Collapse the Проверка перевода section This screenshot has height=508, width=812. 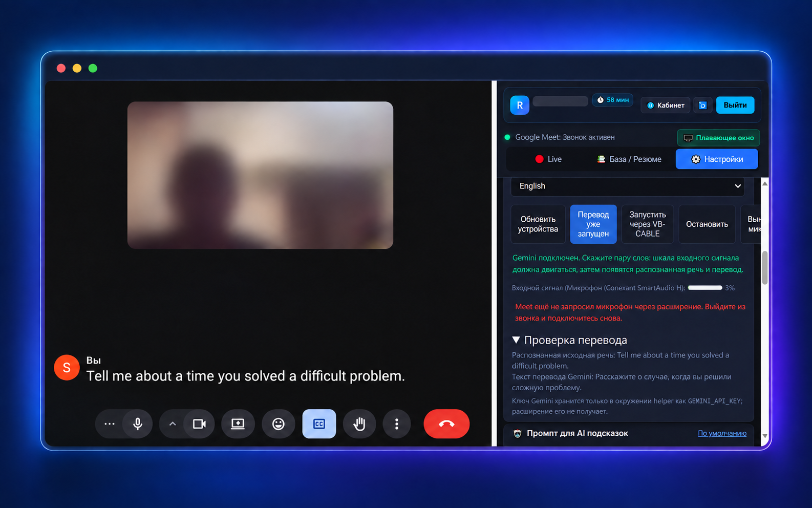click(x=569, y=340)
